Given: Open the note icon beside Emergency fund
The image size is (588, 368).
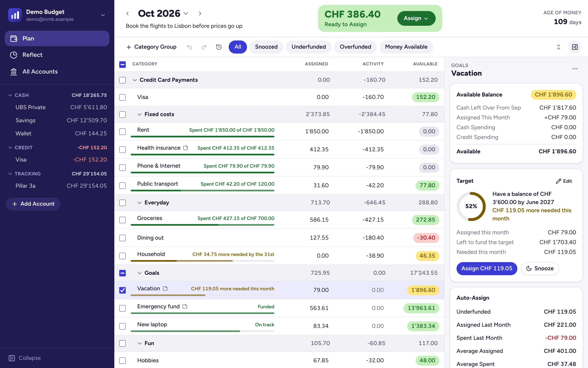Looking at the screenshot, I should (x=185, y=306).
